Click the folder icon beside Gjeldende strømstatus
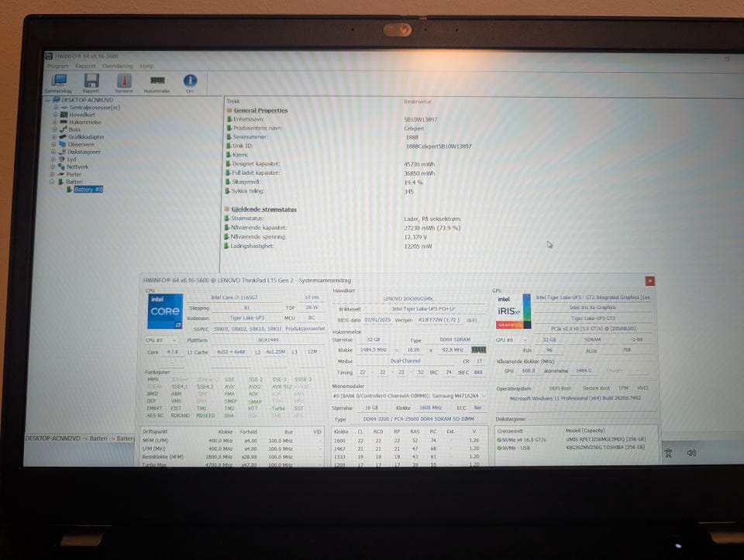The height and width of the screenshot is (560, 744). click(227, 209)
